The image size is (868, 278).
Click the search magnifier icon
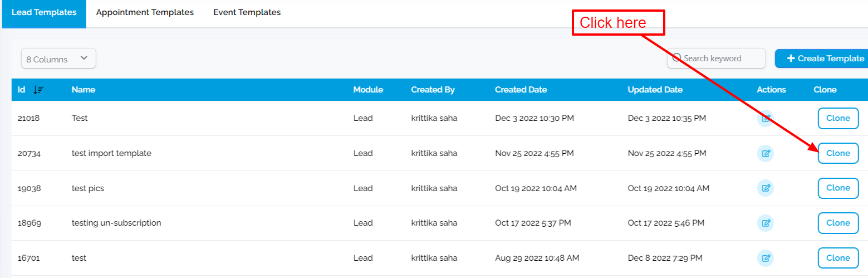677,58
